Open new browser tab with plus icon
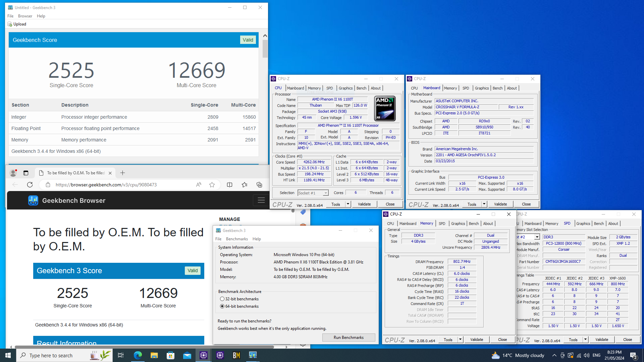Viewport: 644px width, 362px height. (123, 173)
